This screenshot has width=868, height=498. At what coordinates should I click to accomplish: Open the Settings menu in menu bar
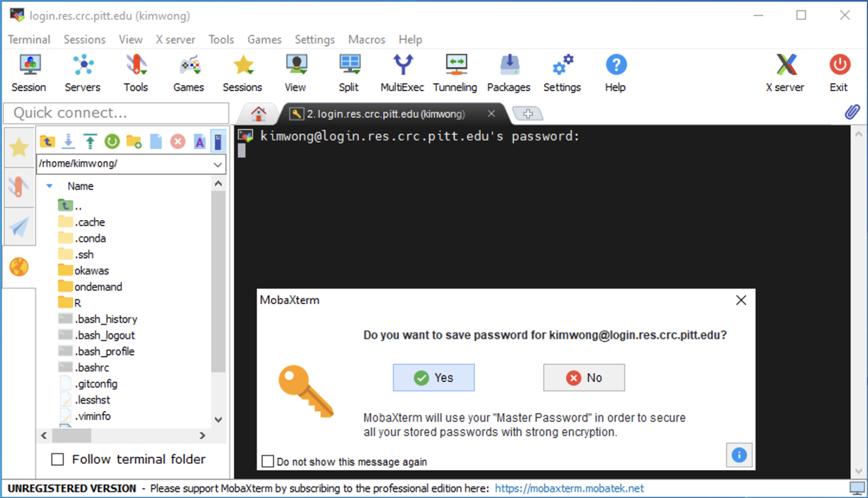click(315, 40)
